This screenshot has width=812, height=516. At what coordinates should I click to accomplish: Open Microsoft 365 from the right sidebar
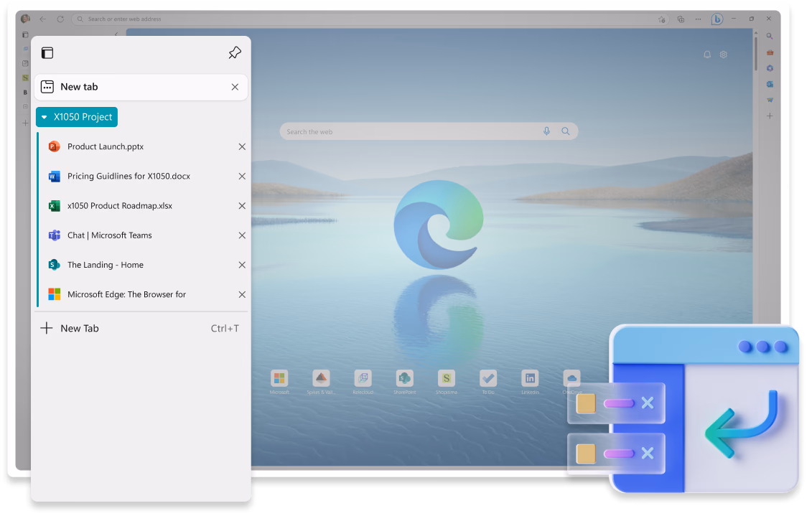click(x=770, y=67)
